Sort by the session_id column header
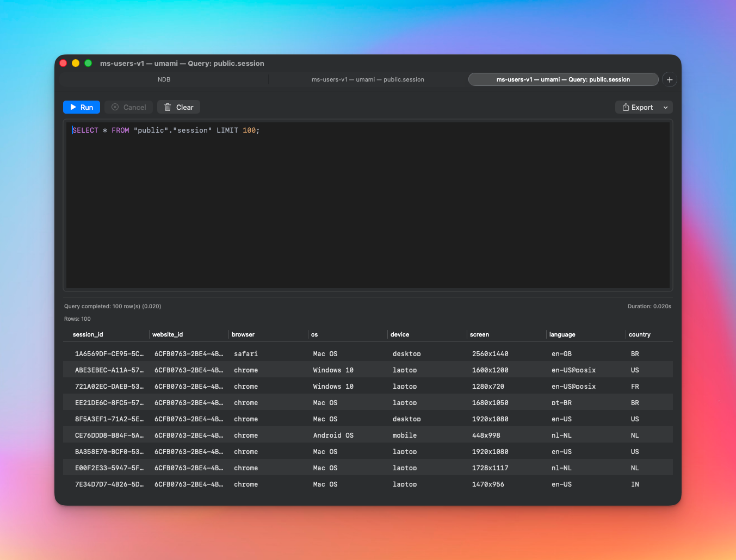The width and height of the screenshot is (736, 560). pos(88,334)
